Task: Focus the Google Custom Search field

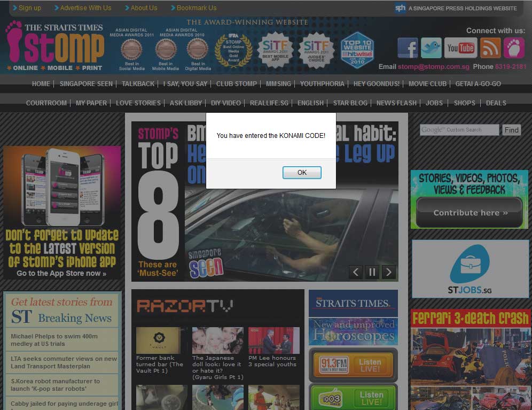Action: 459,130
